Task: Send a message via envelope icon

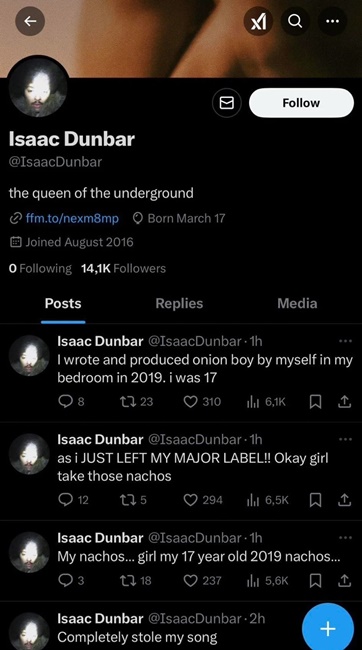Action: pyautogui.click(x=227, y=103)
